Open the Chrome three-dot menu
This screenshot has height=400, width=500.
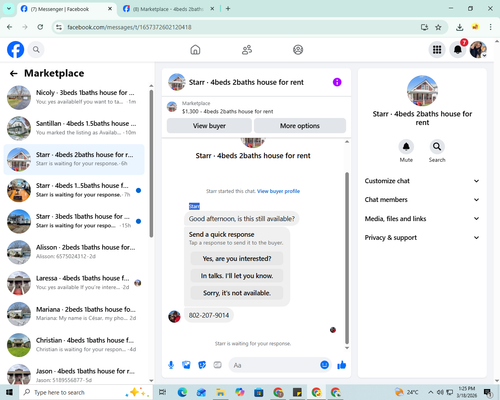[490, 27]
